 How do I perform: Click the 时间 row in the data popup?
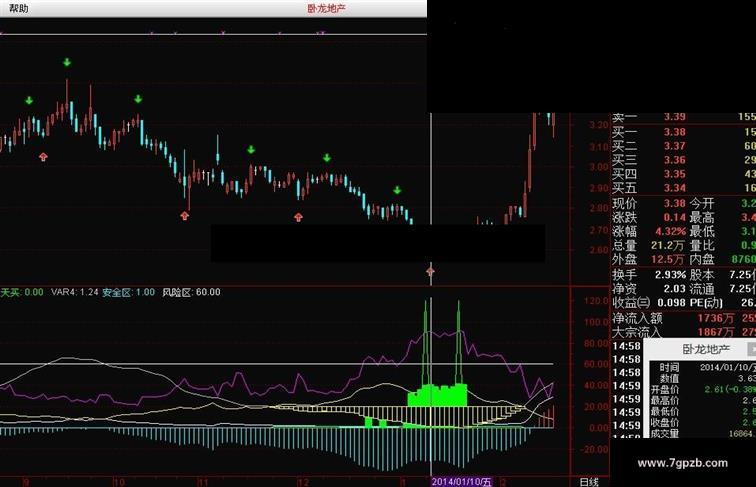tap(702, 367)
